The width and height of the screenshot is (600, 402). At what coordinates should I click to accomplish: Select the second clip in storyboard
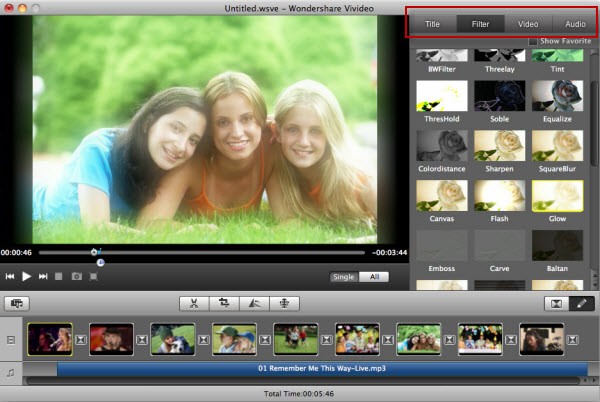pos(111,339)
